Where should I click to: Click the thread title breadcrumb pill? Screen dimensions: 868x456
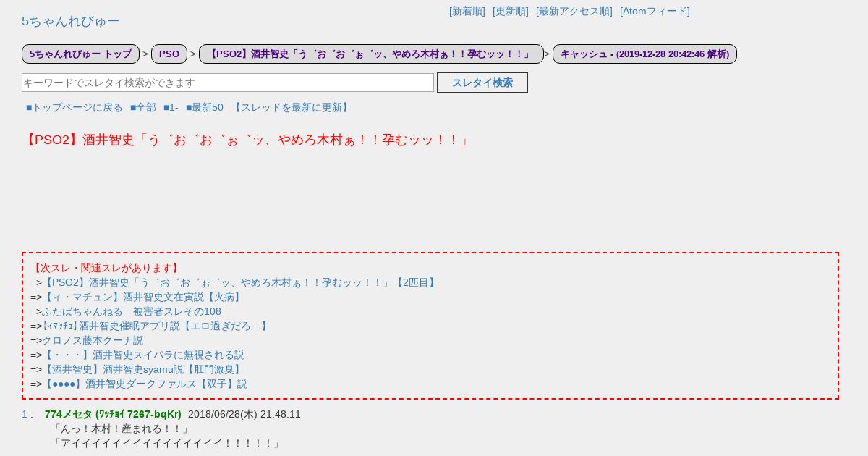coord(371,54)
